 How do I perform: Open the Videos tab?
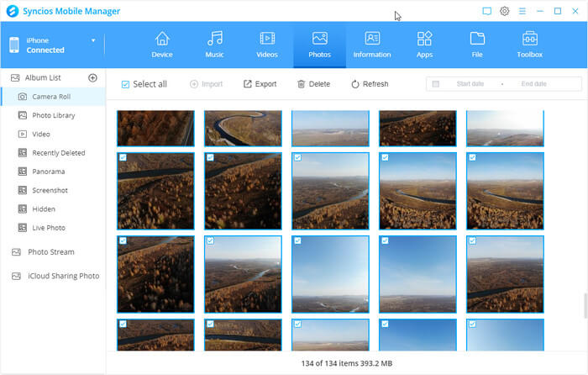pos(267,45)
